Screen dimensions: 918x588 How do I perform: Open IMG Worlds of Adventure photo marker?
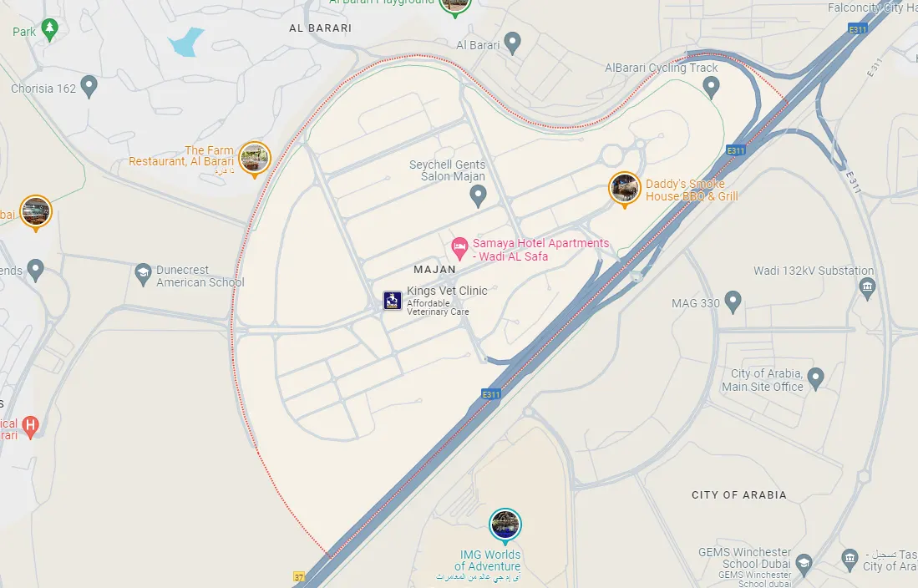coord(505,525)
